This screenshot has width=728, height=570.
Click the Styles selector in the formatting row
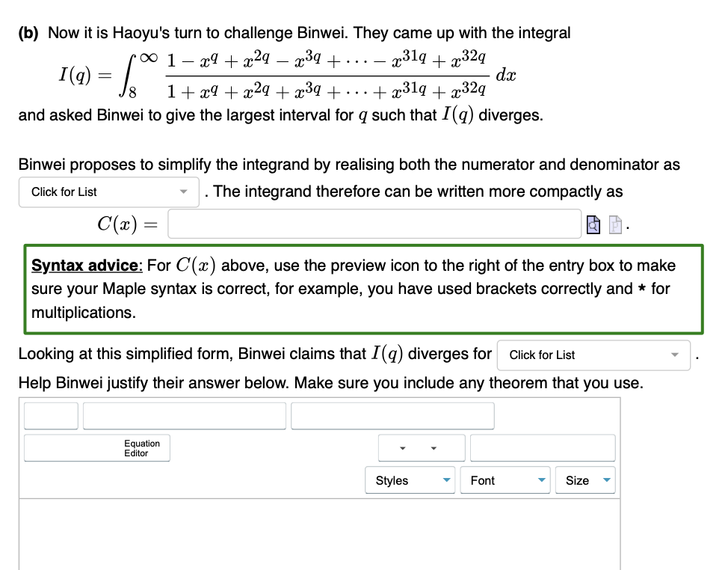click(x=410, y=480)
